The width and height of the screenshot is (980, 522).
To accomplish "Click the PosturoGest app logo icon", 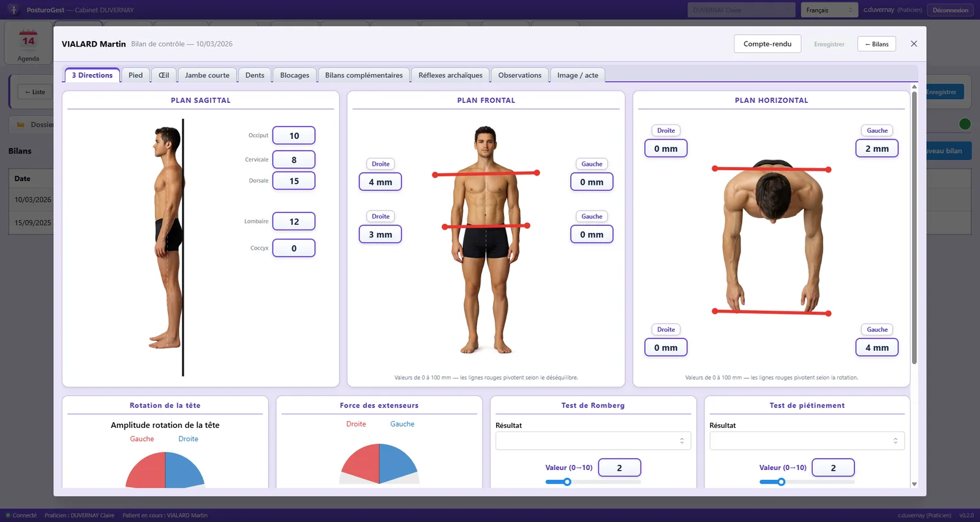I will pos(13,10).
